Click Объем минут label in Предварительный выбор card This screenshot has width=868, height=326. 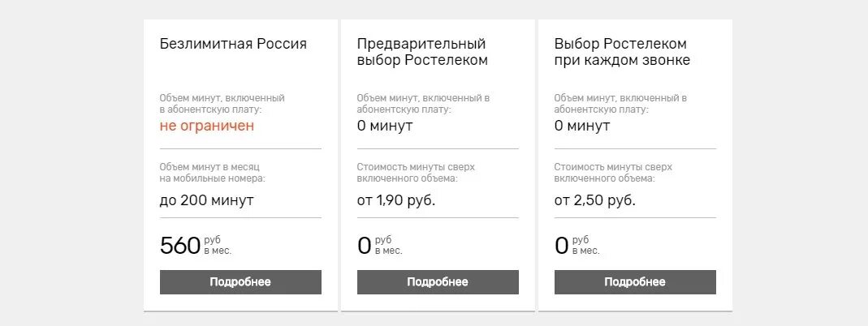[x=422, y=103]
